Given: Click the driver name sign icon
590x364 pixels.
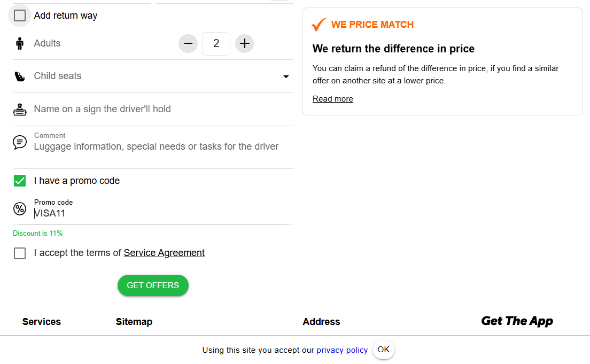Looking at the screenshot, I should tap(20, 110).
